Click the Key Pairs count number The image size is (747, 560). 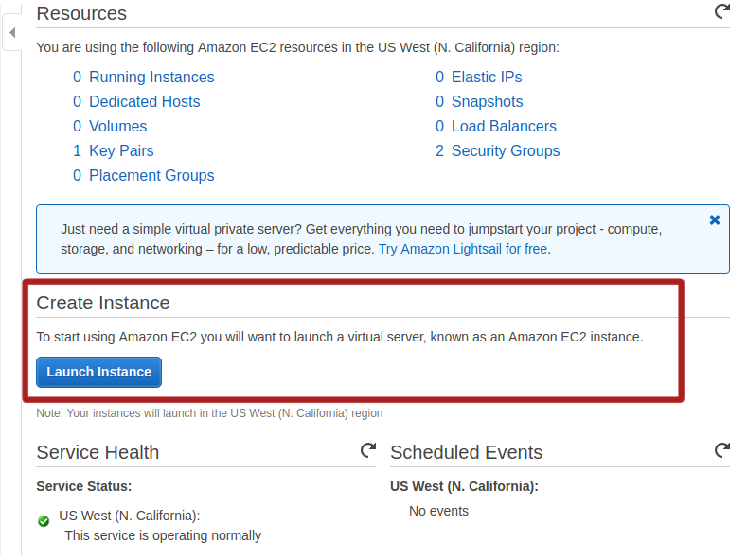tap(78, 151)
